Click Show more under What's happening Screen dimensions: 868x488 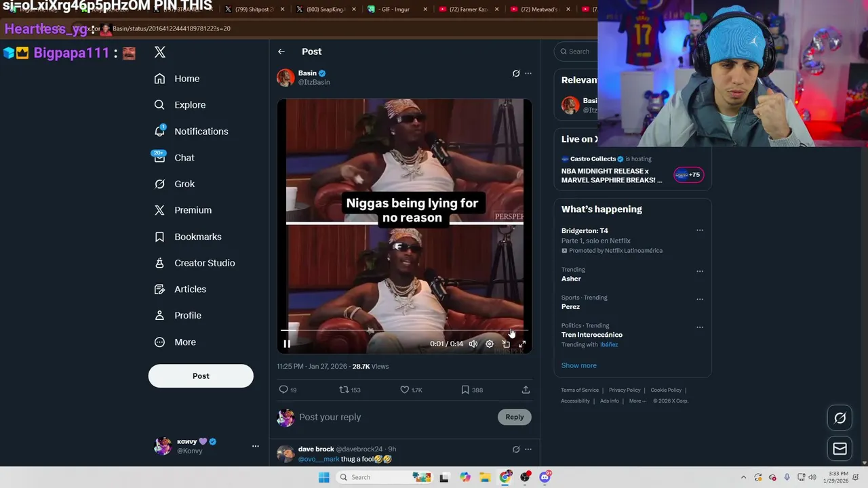[579, 365]
